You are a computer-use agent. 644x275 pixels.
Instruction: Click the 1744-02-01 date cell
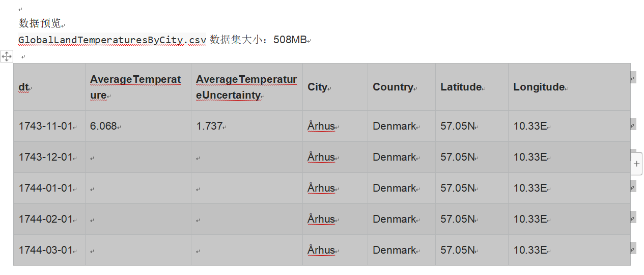[x=46, y=219]
